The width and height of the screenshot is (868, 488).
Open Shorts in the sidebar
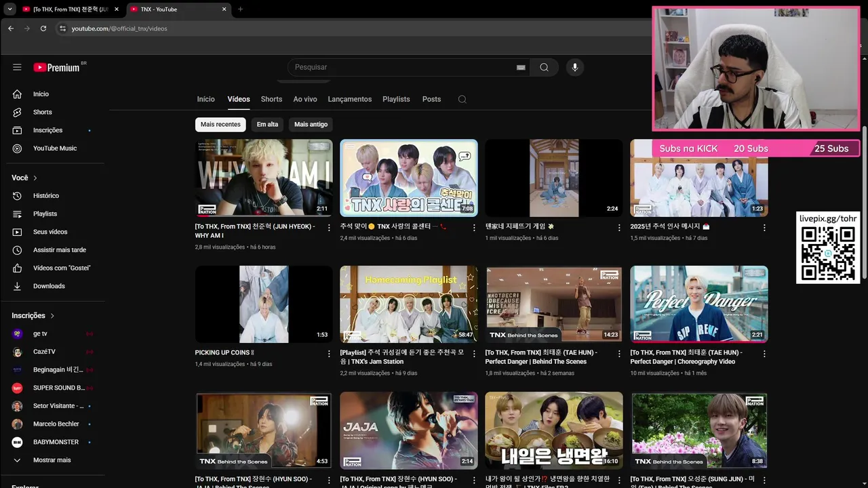[x=56, y=112]
